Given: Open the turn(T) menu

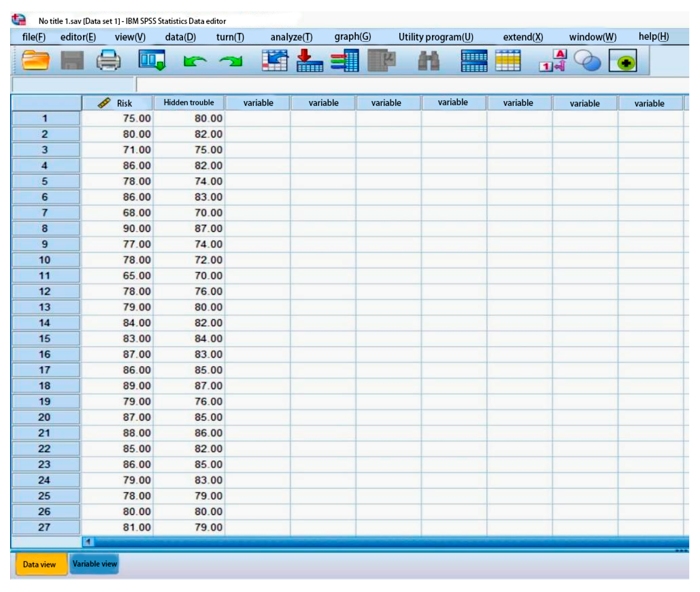Looking at the screenshot, I should [230, 37].
